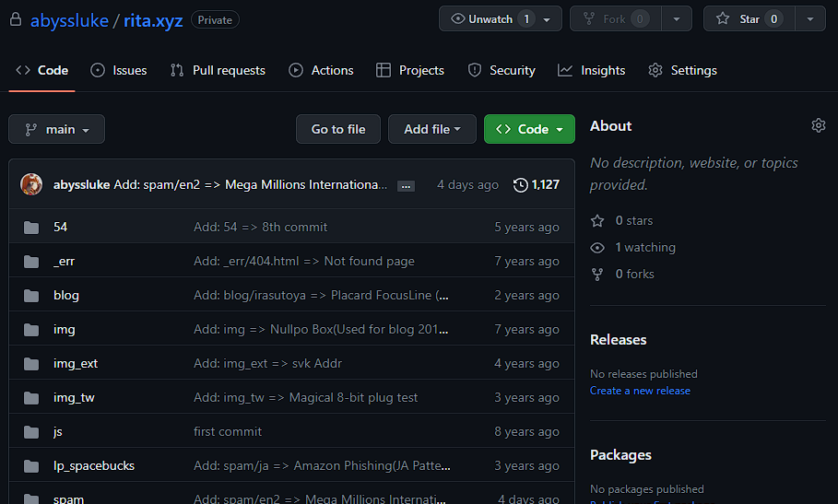Open the 54 folder

(61, 227)
